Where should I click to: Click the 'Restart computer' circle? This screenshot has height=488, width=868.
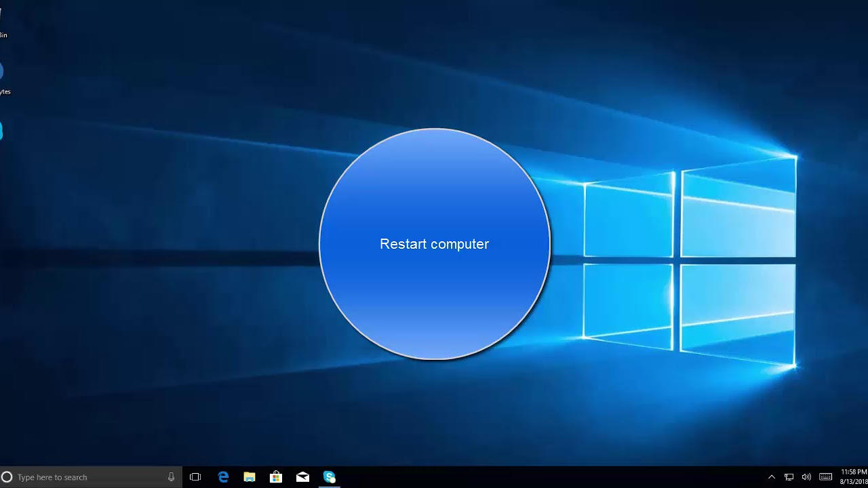point(435,244)
